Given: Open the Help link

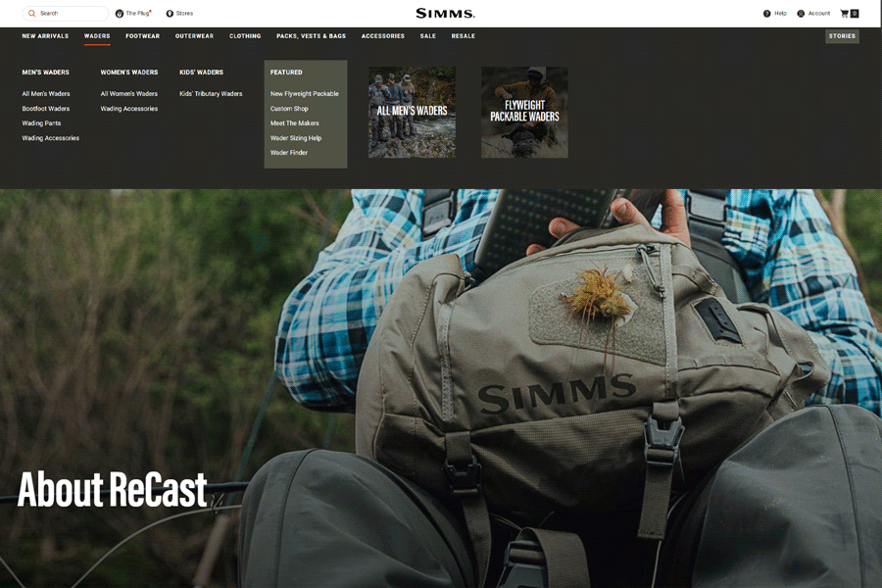Looking at the screenshot, I should pos(780,13).
